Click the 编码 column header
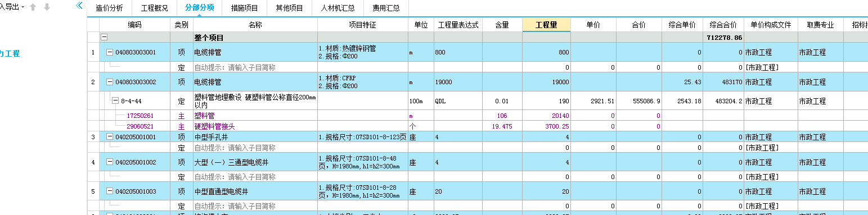Viewport: 868px width, 215px height. (135, 25)
